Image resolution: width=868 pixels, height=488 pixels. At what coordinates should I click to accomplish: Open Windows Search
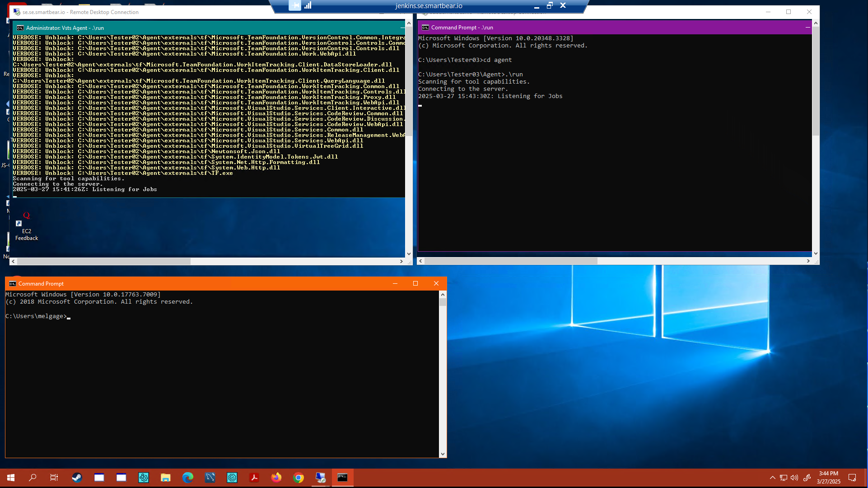coord(32,478)
